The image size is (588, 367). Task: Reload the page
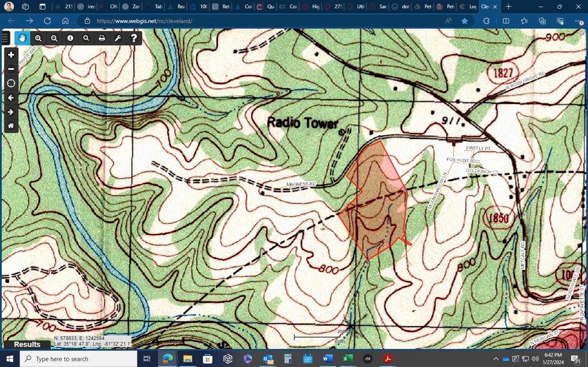[x=47, y=21]
